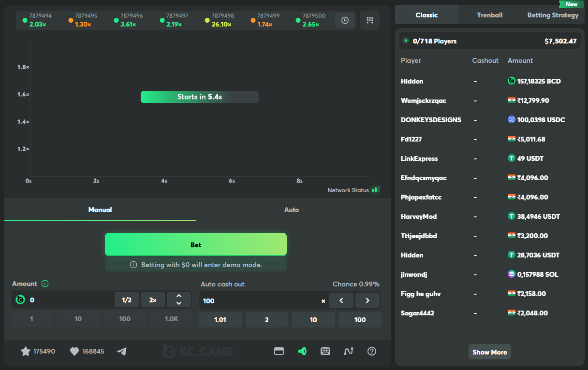Open the live stats graph icon

click(x=349, y=351)
